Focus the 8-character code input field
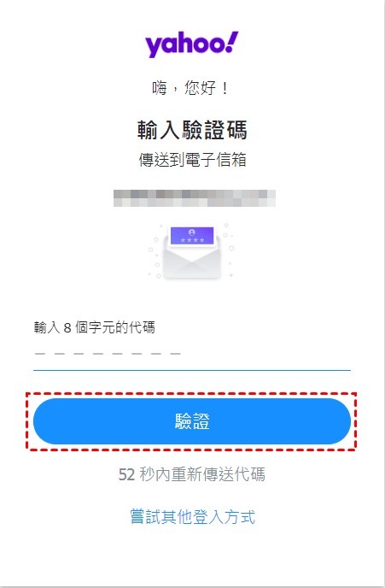The width and height of the screenshot is (385, 588). coord(192,354)
